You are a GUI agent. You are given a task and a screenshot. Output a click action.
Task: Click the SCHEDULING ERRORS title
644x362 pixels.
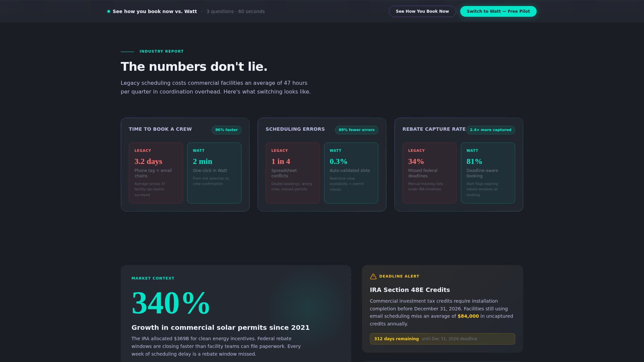295,129
